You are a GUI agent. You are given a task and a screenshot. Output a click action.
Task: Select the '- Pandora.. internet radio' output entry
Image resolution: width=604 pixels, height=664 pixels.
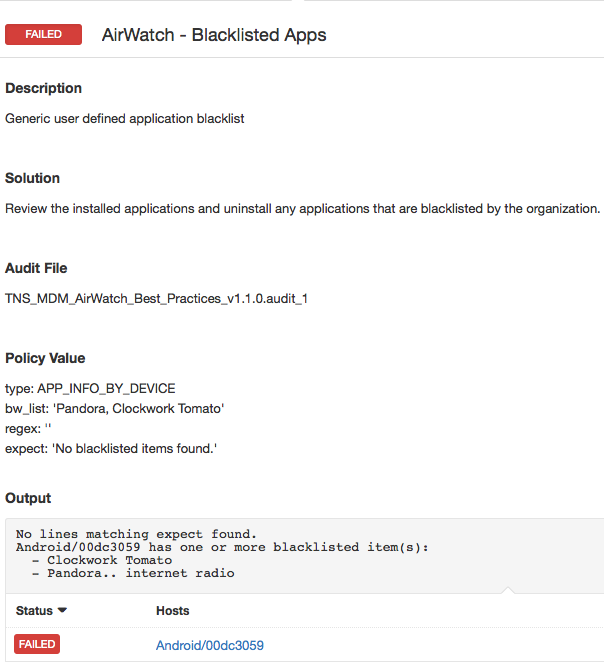[133, 573]
